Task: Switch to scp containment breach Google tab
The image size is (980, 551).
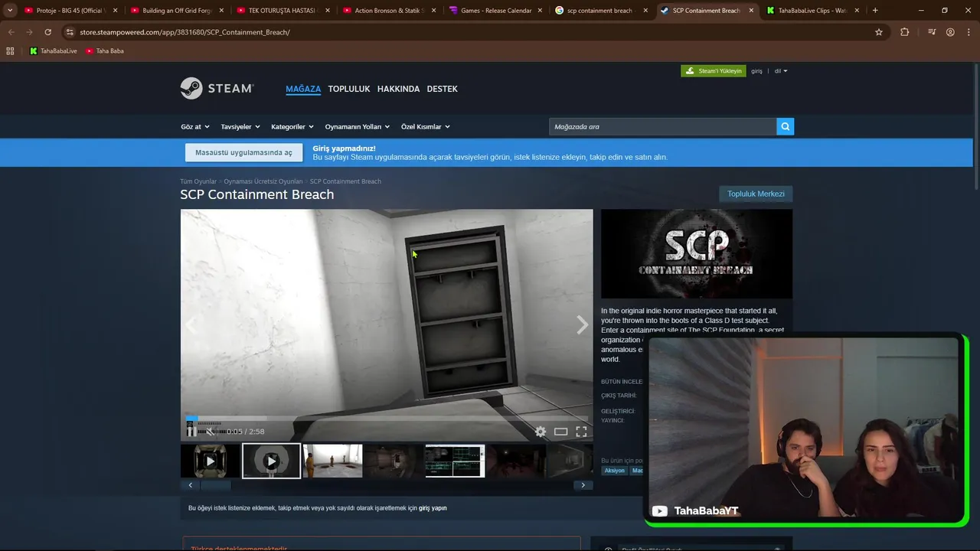Action: 600,11
